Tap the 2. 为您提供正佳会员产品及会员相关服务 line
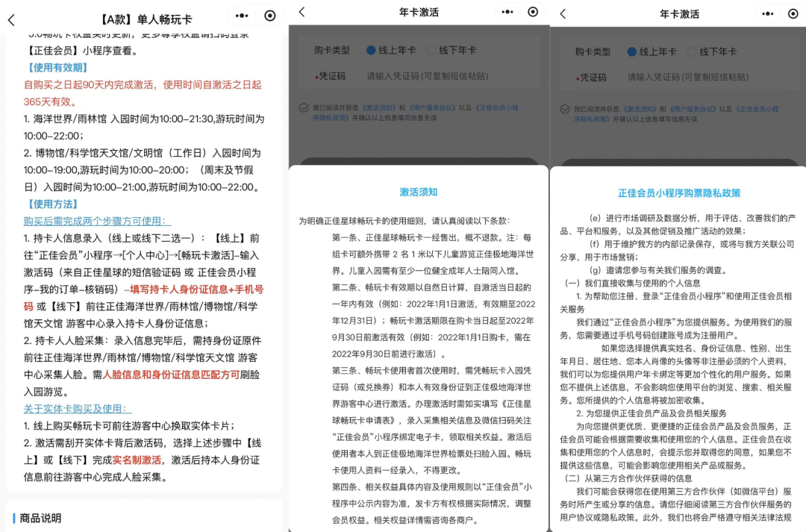Viewport: 806px width, 532px height. click(x=652, y=413)
